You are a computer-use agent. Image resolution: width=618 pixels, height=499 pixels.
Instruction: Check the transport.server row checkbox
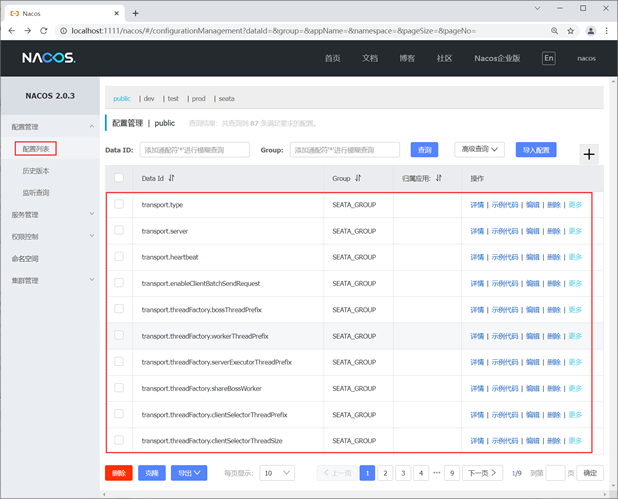click(119, 230)
